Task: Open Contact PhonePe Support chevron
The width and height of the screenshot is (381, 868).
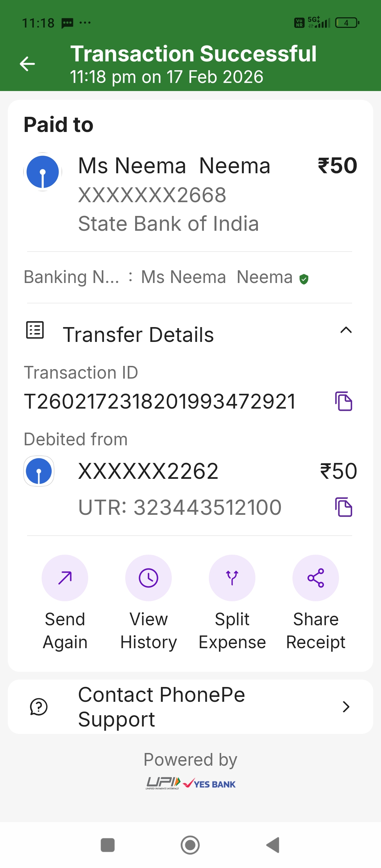Action: pos(346,707)
